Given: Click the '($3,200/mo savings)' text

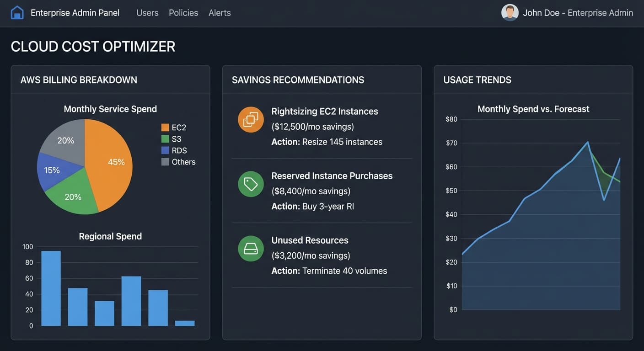Looking at the screenshot, I should coord(311,255).
